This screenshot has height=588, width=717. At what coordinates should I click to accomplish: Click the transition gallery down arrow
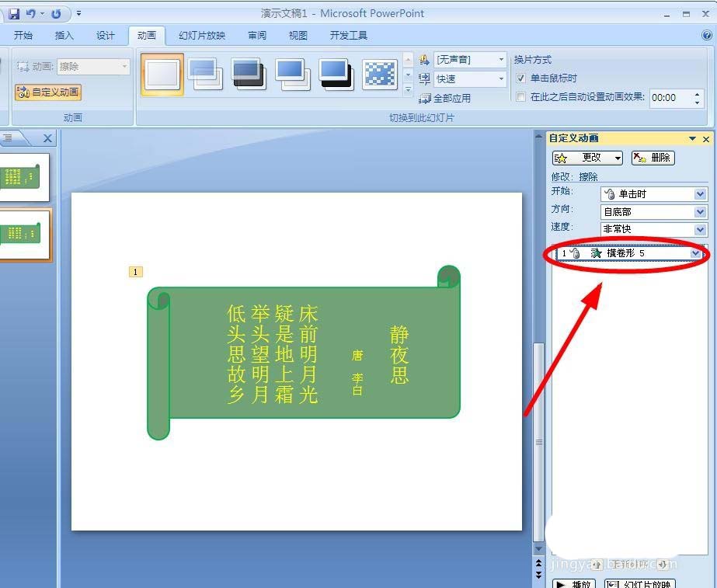coord(409,74)
